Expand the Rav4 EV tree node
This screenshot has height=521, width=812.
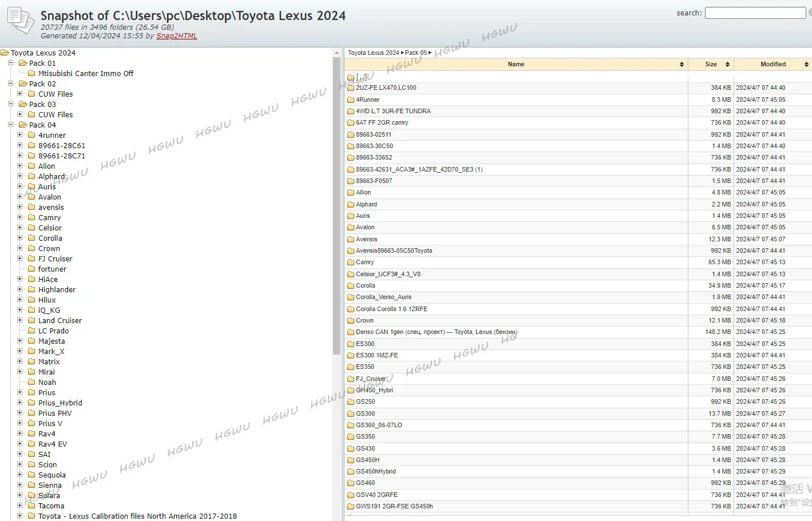[x=19, y=444]
